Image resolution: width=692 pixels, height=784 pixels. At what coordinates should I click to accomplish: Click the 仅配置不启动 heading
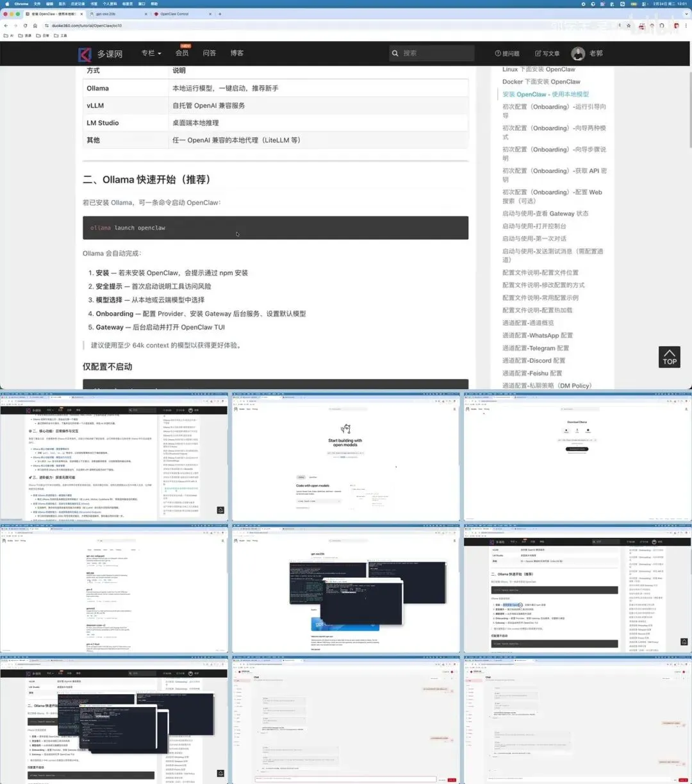click(108, 367)
